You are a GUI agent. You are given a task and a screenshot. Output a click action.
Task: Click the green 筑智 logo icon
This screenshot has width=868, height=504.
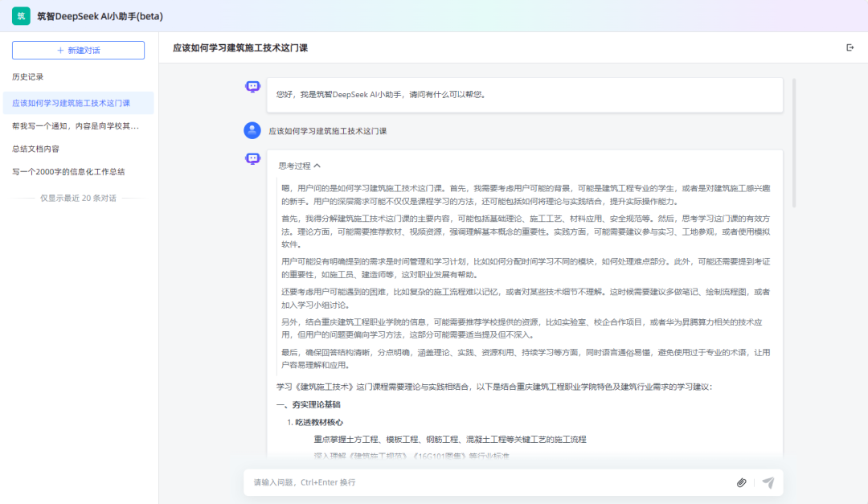point(20,15)
